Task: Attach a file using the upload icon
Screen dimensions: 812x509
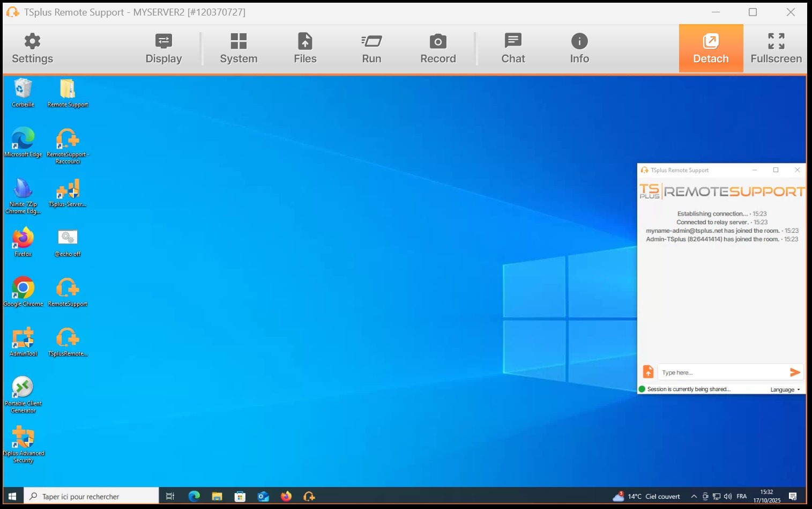Action: (648, 371)
